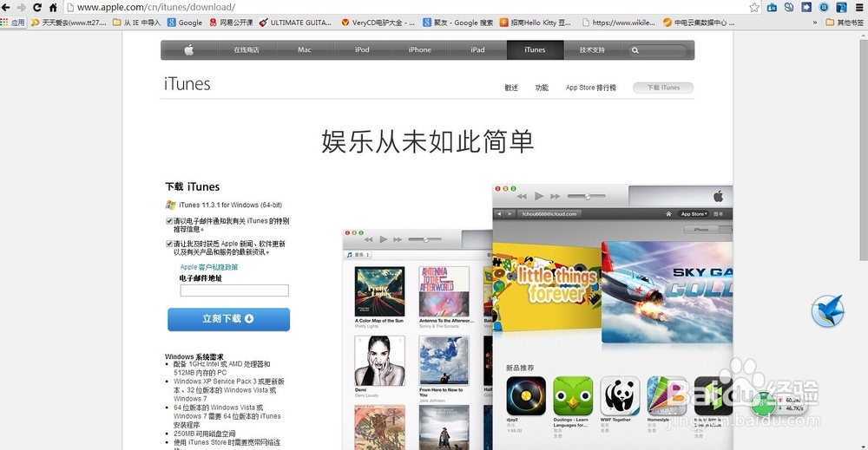Open the Apps shortcut in bookmarks bar
Screen dimensions: 868x450
coord(13,23)
